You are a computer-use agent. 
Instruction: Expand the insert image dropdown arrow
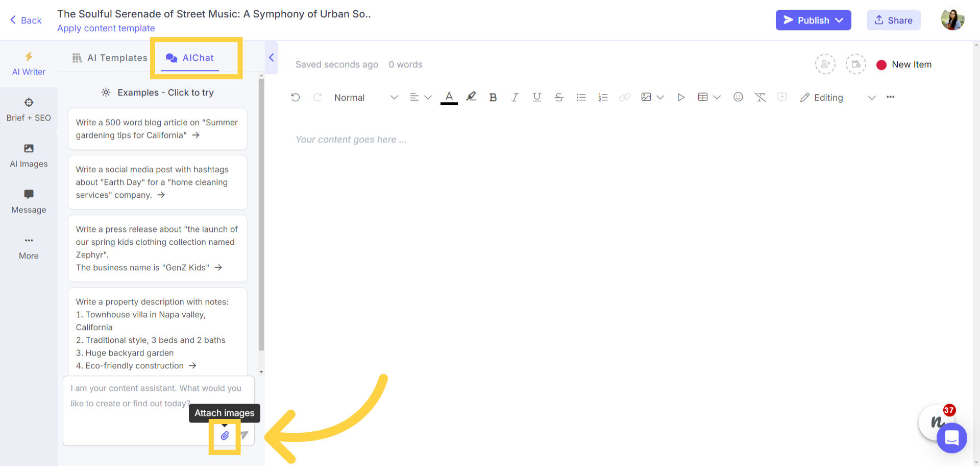(660, 97)
